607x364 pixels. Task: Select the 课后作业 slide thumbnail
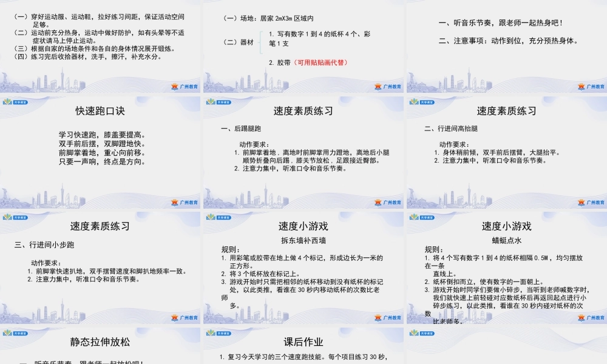pyautogui.click(x=303, y=349)
